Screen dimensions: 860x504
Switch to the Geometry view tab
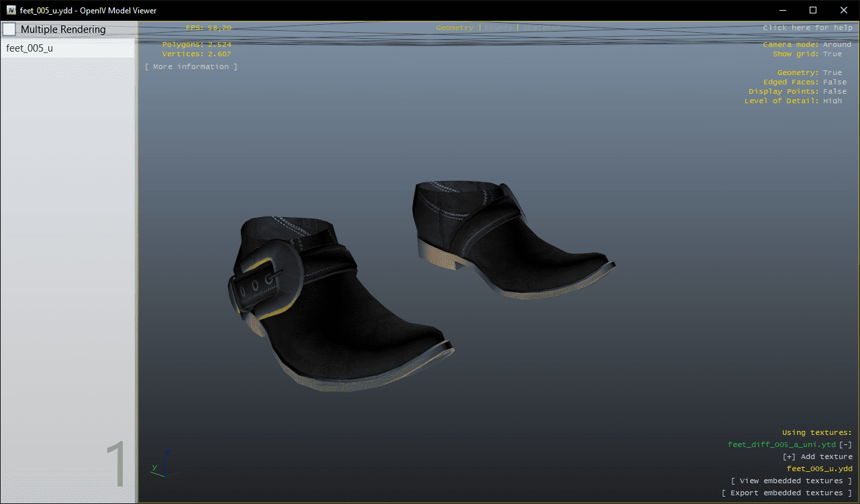click(454, 28)
